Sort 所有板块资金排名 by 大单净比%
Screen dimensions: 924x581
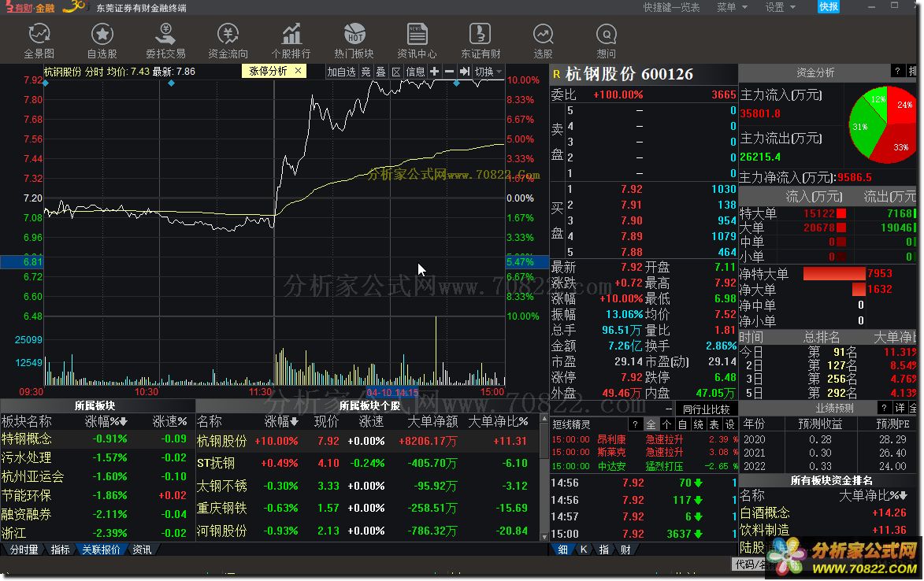point(873,496)
